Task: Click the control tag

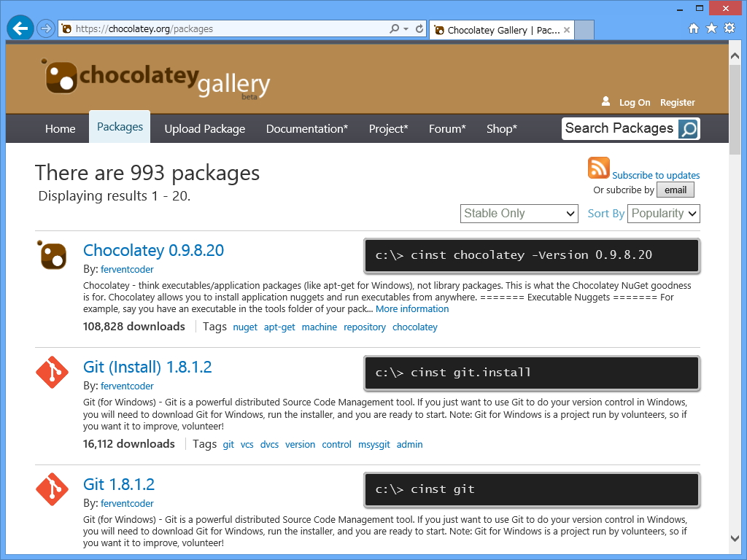Action: click(x=336, y=444)
